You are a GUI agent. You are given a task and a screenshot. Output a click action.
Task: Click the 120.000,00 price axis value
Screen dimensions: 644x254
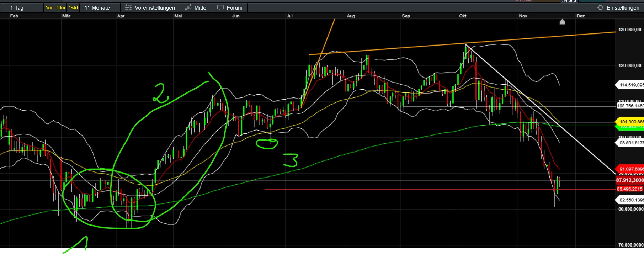tap(630, 65)
